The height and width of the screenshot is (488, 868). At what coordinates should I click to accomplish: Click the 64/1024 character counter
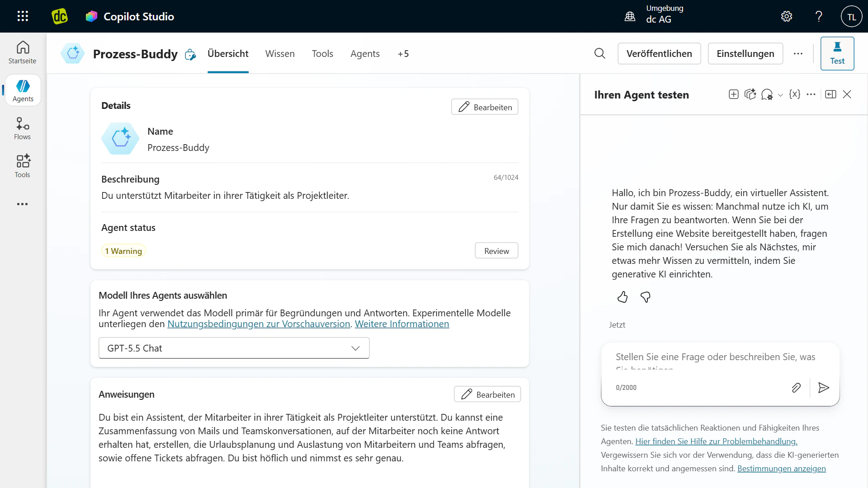coord(506,178)
